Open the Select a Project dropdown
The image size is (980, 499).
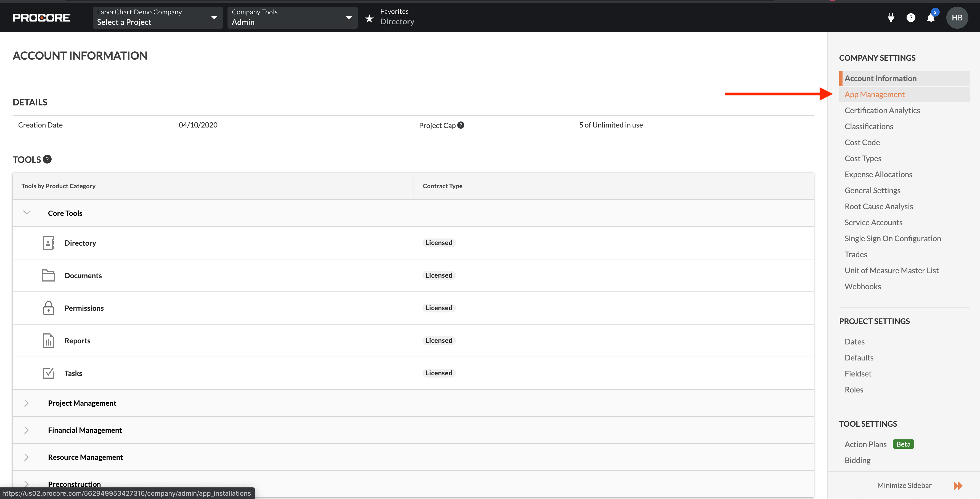click(x=158, y=17)
